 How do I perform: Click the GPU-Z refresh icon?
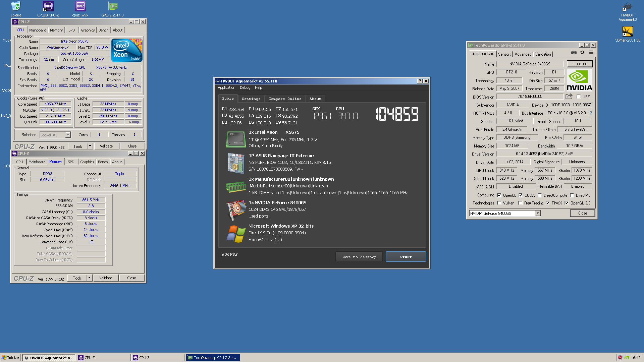click(582, 53)
